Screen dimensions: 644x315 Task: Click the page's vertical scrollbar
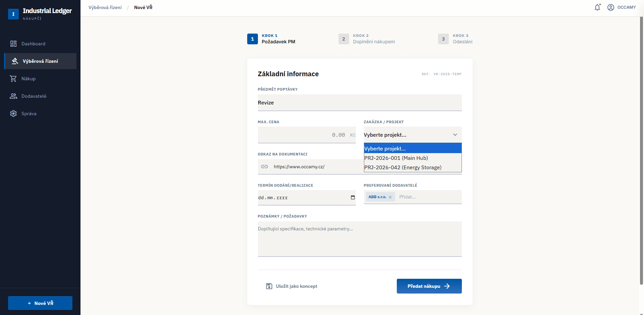coord(641,151)
